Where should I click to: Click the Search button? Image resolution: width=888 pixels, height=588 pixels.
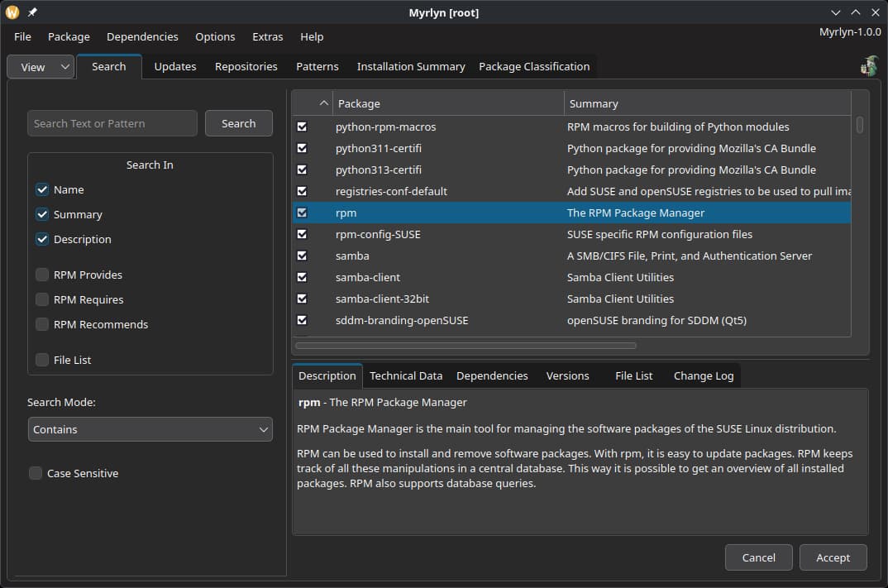(x=238, y=122)
